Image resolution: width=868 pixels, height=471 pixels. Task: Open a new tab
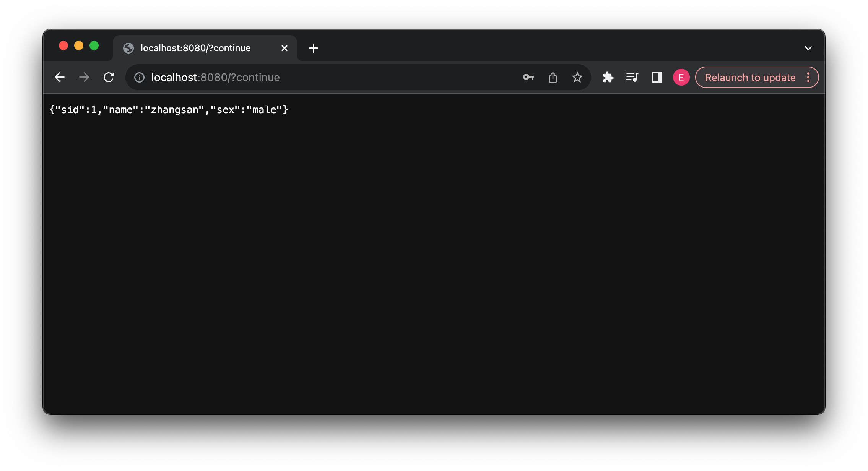[313, 48]
